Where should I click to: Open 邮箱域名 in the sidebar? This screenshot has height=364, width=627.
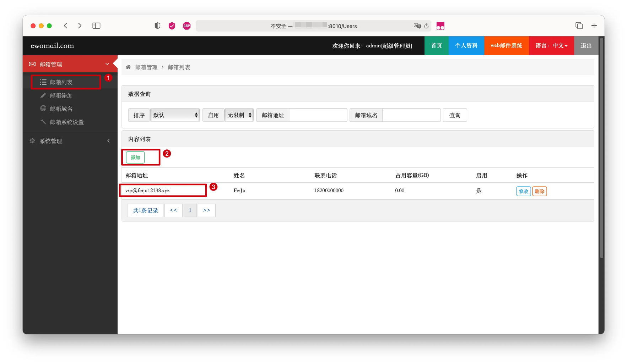(61, 109)
